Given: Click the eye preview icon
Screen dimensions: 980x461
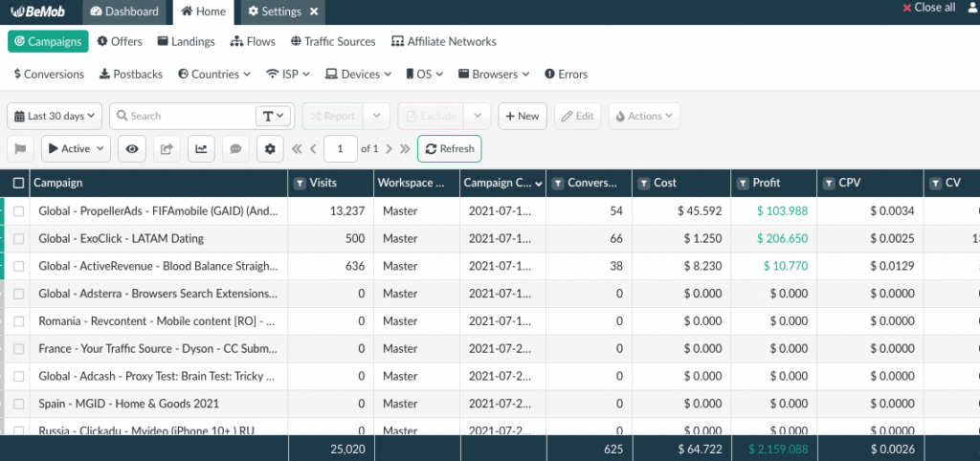Looking at the screenshot, I should 132,148.
